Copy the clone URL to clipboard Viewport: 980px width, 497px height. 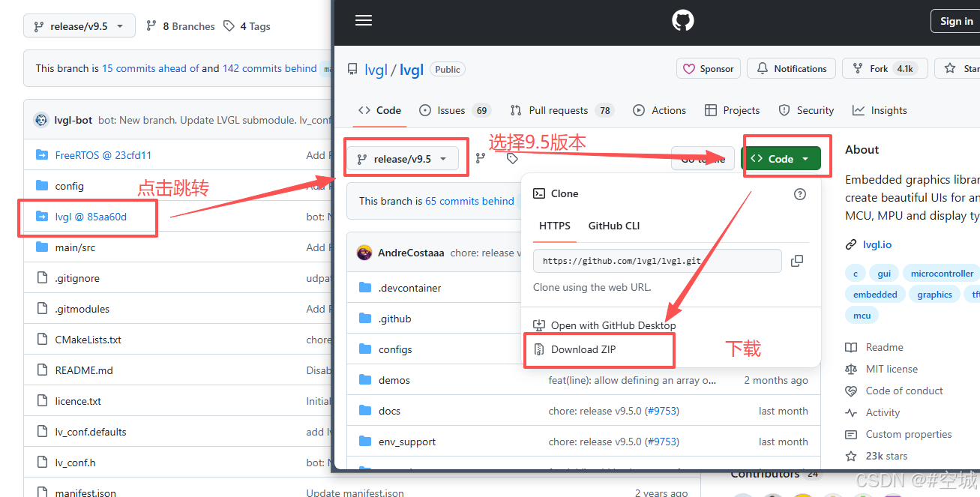[797, 261]
